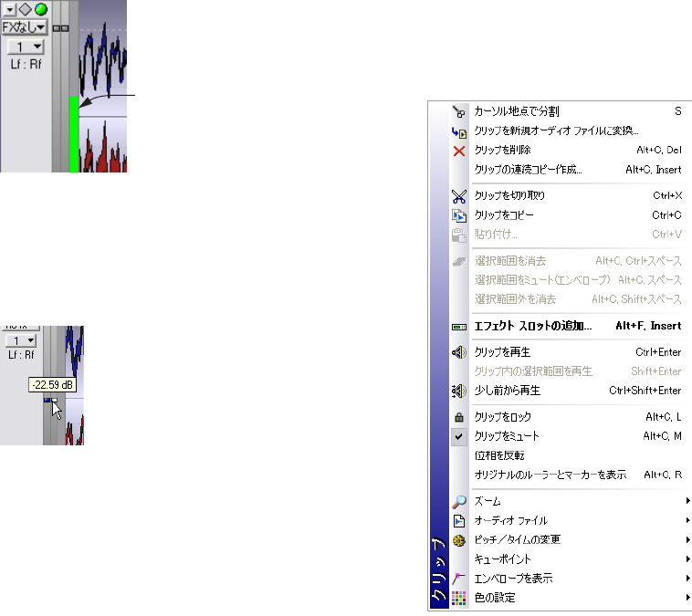Open the FXなし dropdown

point(24,27)
